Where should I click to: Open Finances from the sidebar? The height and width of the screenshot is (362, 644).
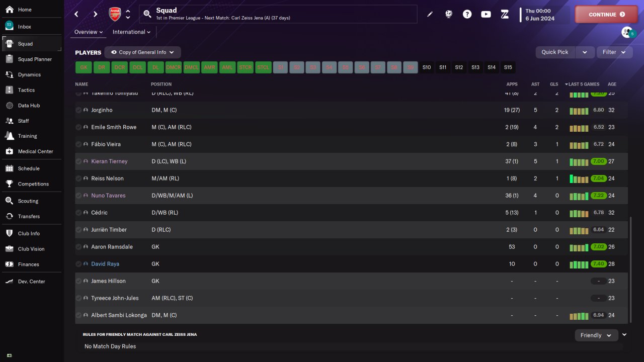32,264
